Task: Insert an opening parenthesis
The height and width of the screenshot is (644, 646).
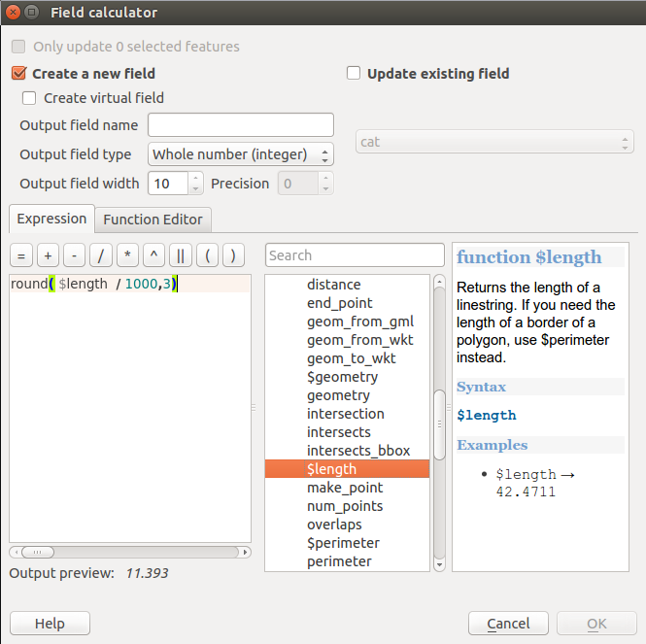Action: pyautogui.click(x=207, y=255)
